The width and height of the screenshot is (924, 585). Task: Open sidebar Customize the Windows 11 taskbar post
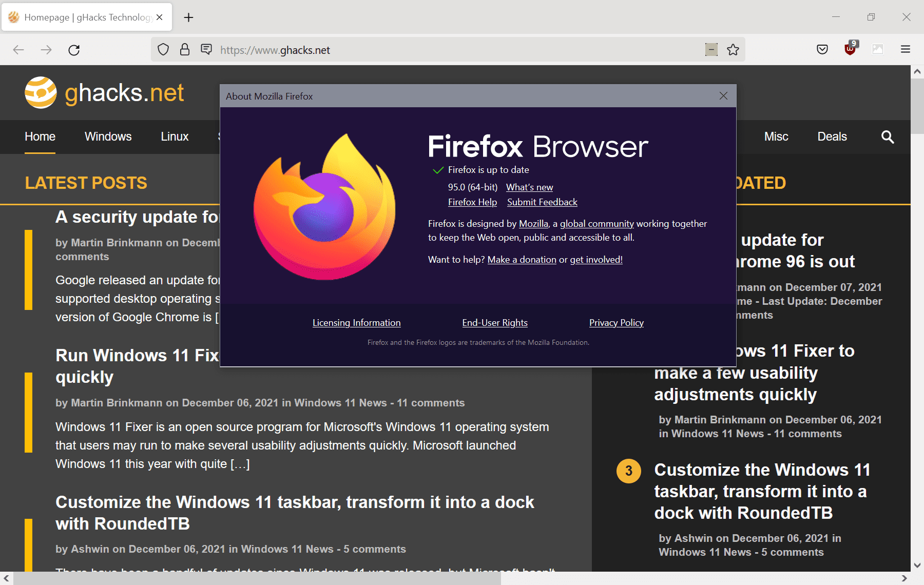tap(762, 492)
